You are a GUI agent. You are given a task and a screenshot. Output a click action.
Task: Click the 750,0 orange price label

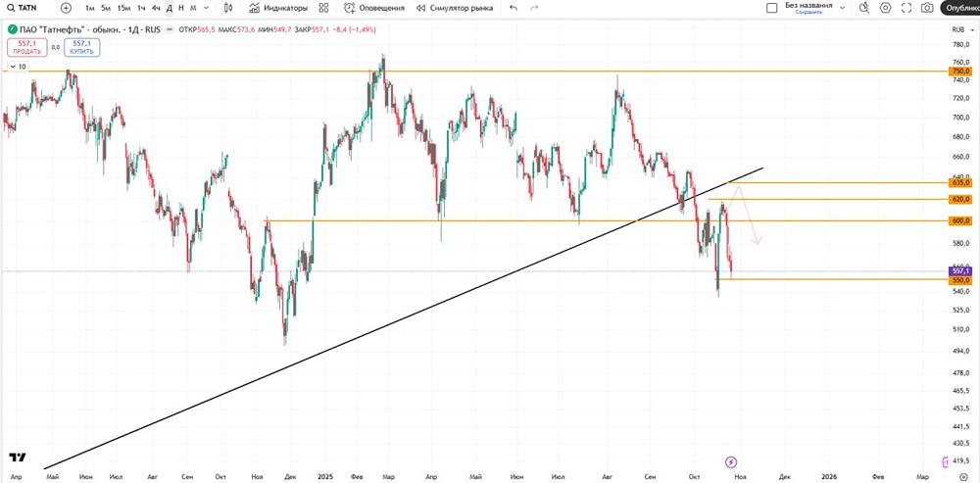tap(960, 72)
